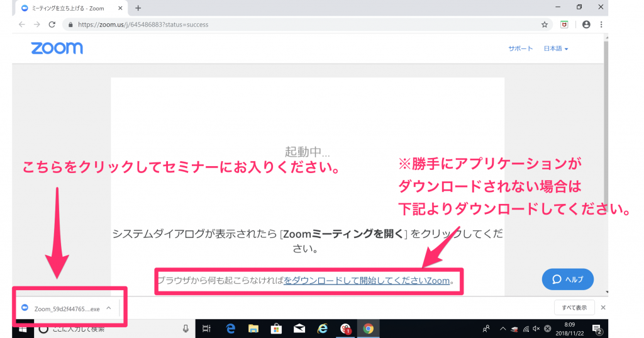This screenshot has width=644, height=338.
Task: Open downloaded Zoom_59d2f44765 exe file
Action: tap(61, 308)
